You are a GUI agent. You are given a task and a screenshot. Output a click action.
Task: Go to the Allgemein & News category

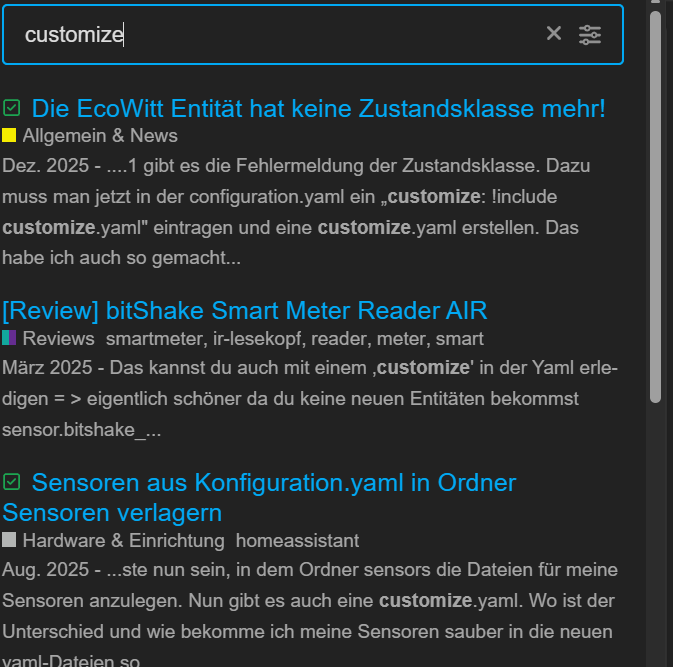click(x=100, y=135)
